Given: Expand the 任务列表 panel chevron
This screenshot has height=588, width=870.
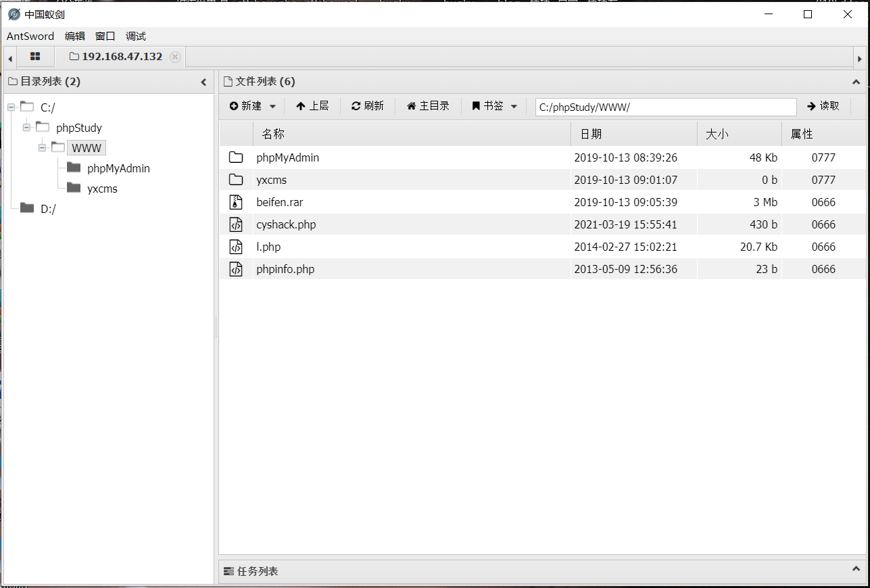Looking at the screenshot, I should (856, 569).
